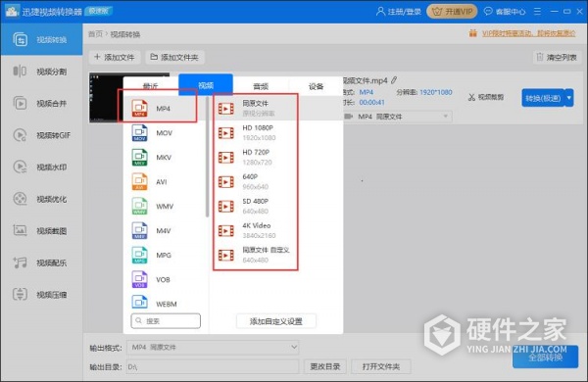Click the pencil rename icon beside 视频文件.mp4
This screenshot has width=588, height=382.
394,80
